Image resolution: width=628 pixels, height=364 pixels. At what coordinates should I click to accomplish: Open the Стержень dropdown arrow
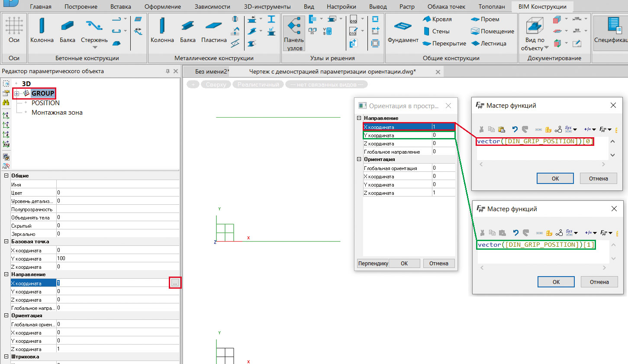94,48
